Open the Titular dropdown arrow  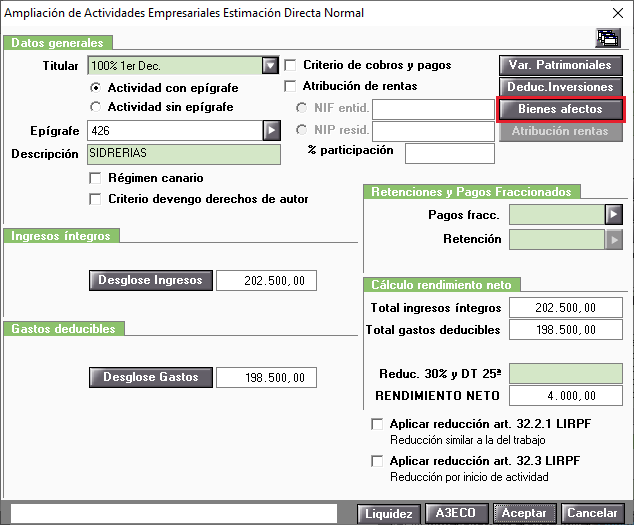click(270, 65)
